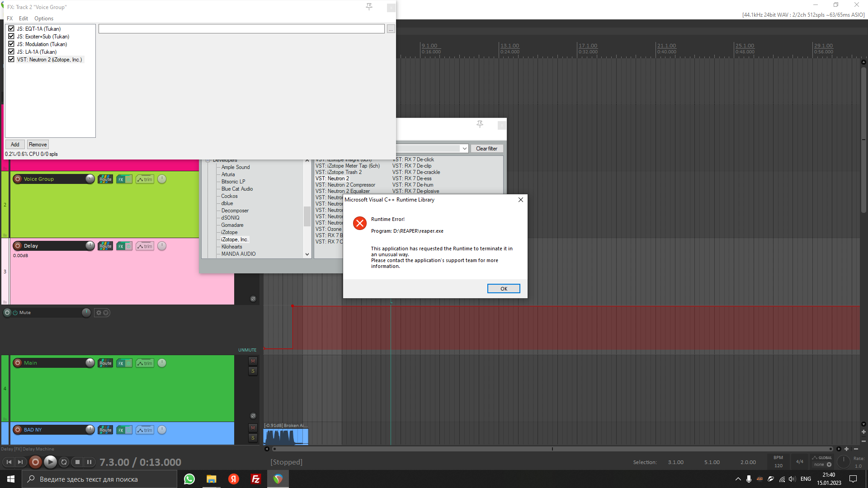
Task: Click OK to dismiss the Runtime Error dialog
Action: point(503,288)
